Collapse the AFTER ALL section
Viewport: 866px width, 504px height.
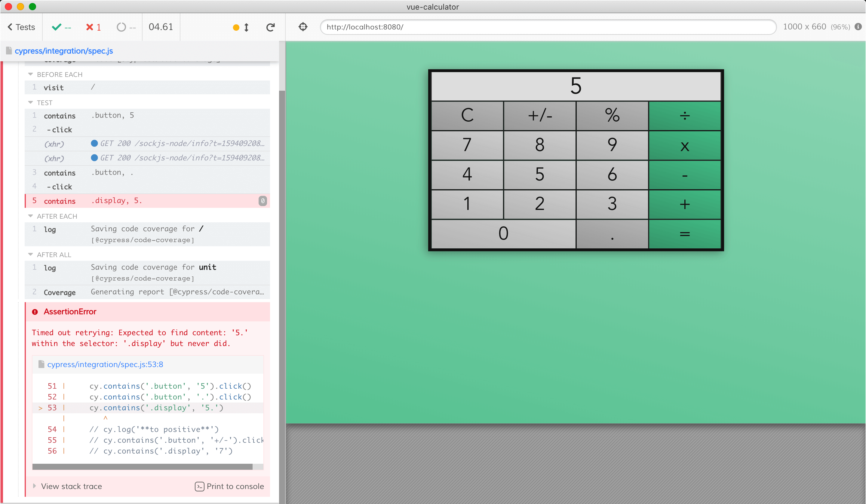(50, 255)
